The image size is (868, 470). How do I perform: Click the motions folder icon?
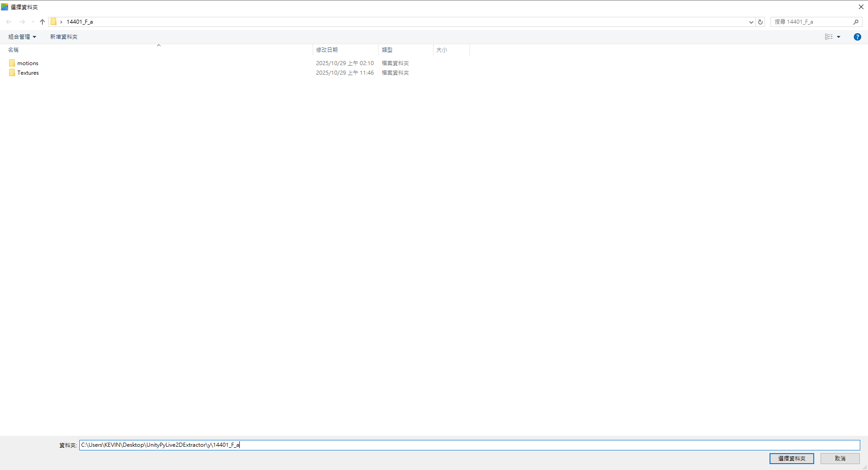click(x=12, y=63)
